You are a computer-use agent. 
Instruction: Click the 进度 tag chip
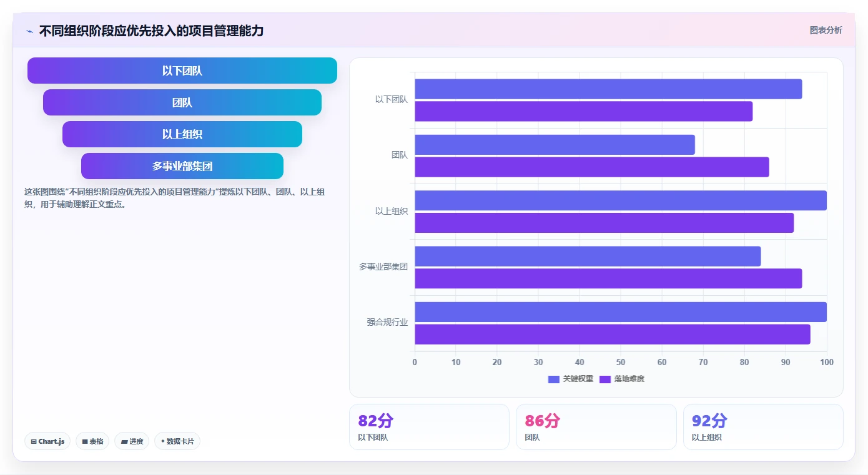tap(132, 441)
